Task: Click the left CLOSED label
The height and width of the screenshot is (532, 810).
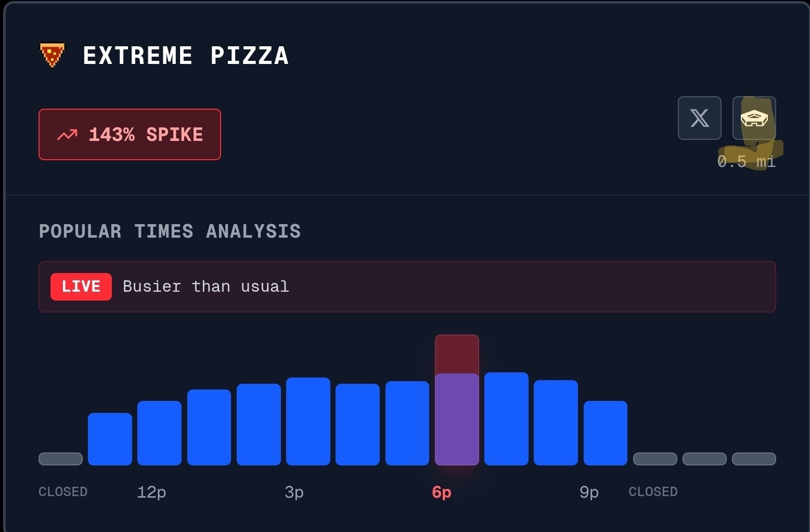Action: tap(63, 492)
